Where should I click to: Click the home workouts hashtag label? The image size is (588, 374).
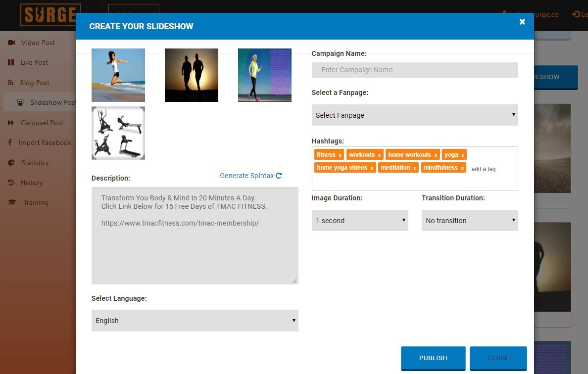pos(409,155)
